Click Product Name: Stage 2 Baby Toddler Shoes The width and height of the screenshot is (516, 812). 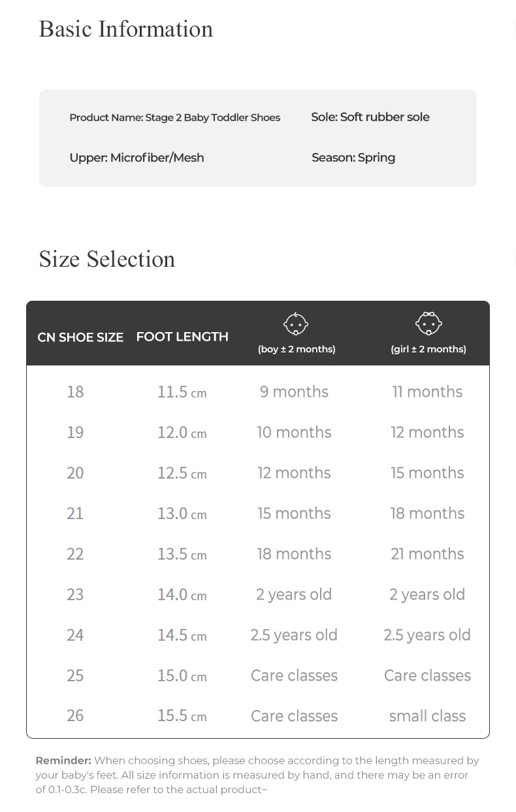point(175,118)
